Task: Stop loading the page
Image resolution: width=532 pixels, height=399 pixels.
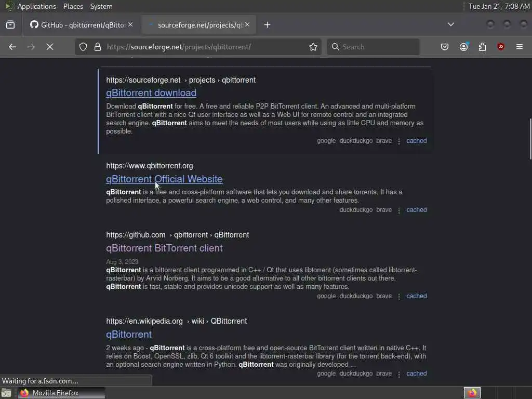Action: point(50,47)
